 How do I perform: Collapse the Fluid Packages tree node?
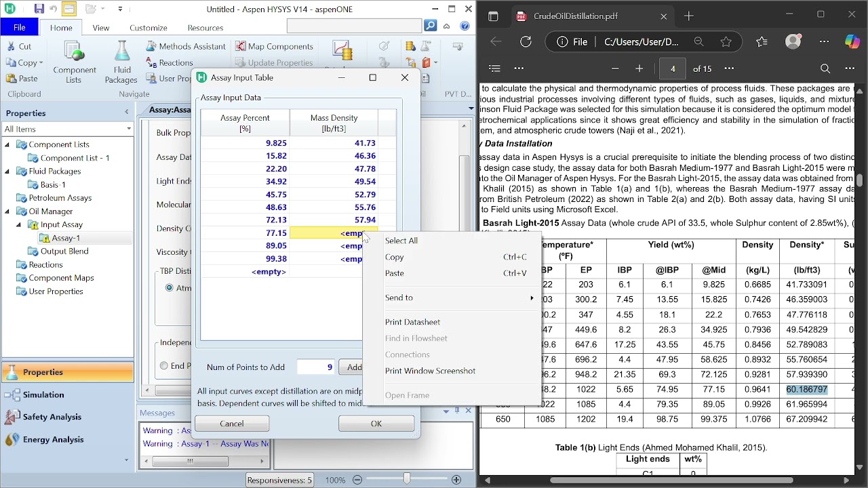(x=7, y=171)
